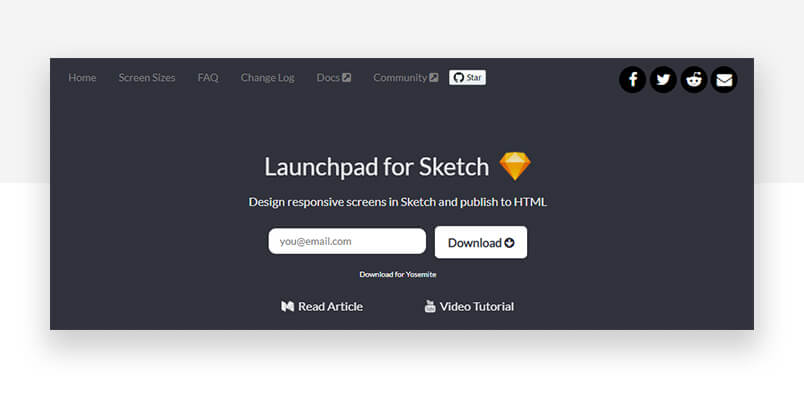Focus the you@email.com input field
The height and width of the screenshot is (404, 804).
coord(347,241)
